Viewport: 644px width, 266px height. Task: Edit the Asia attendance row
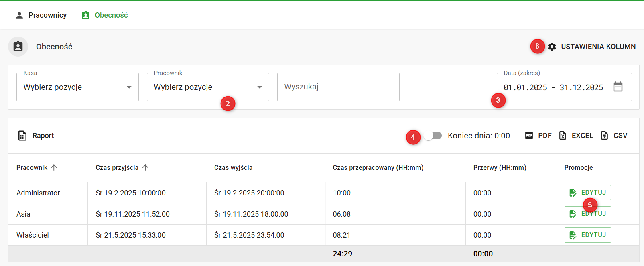pos(588,214)
